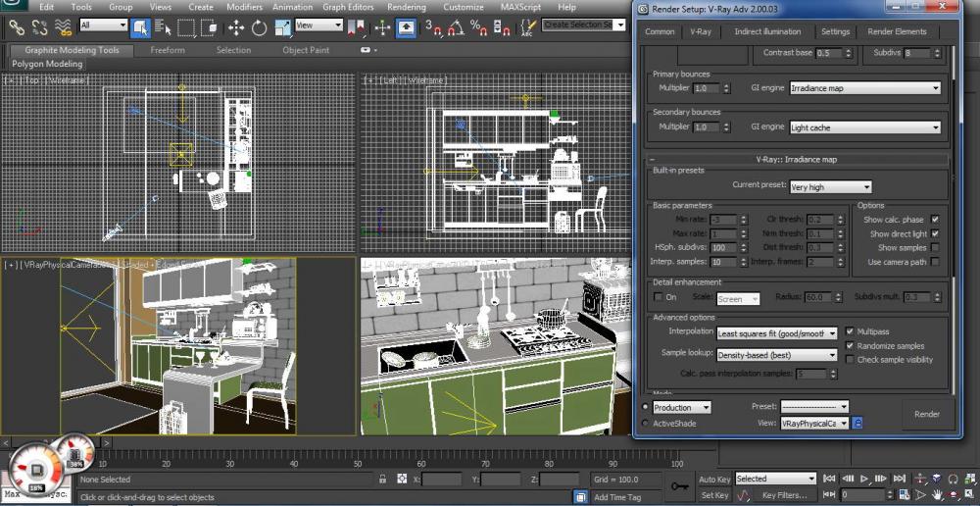The height and width of the screenshot is (506, 980).
Task: Click the Selection Lock padlock in status bar
Action: (x=382, y=480)
